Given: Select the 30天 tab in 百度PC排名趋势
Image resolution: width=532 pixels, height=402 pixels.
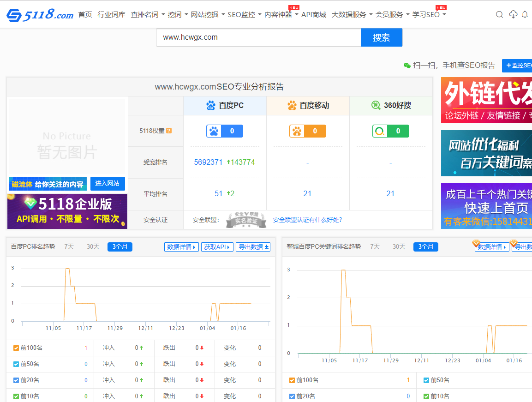Looking at the screenshot, I should [93, 247].
